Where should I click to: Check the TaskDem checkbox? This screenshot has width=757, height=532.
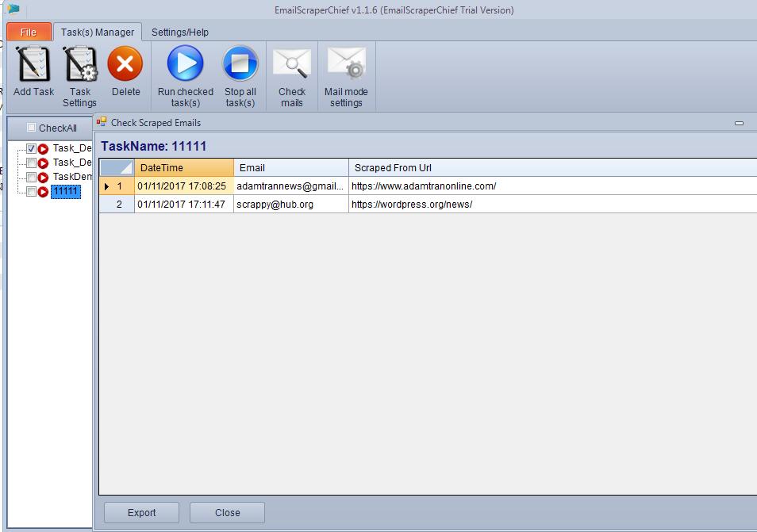pos(31,177)
